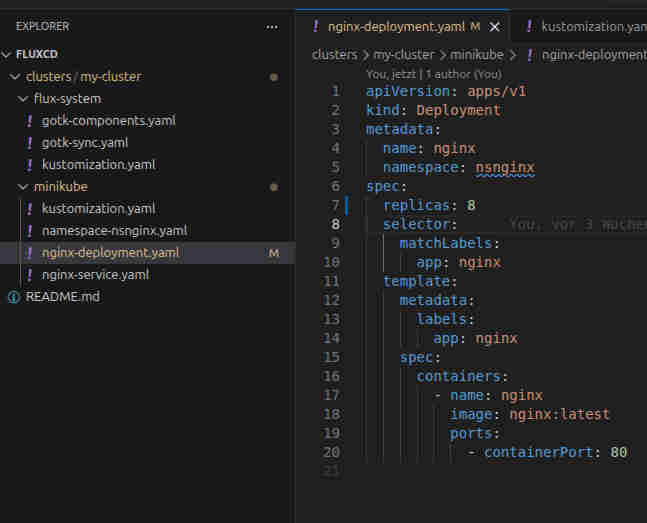The height and width of the screenshot is (523, 647).
Task: Switch to the kustomization.yaml editor tab
Action: 590,26
